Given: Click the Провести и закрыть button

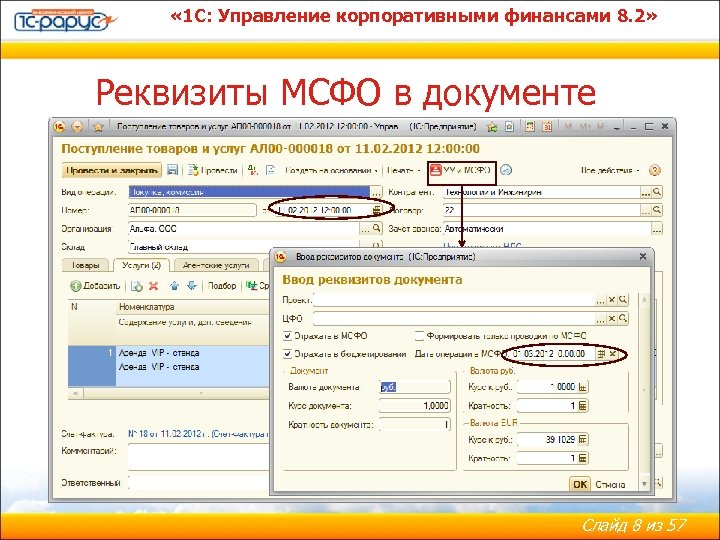Looking at the screenshot, I should [112, 170].
